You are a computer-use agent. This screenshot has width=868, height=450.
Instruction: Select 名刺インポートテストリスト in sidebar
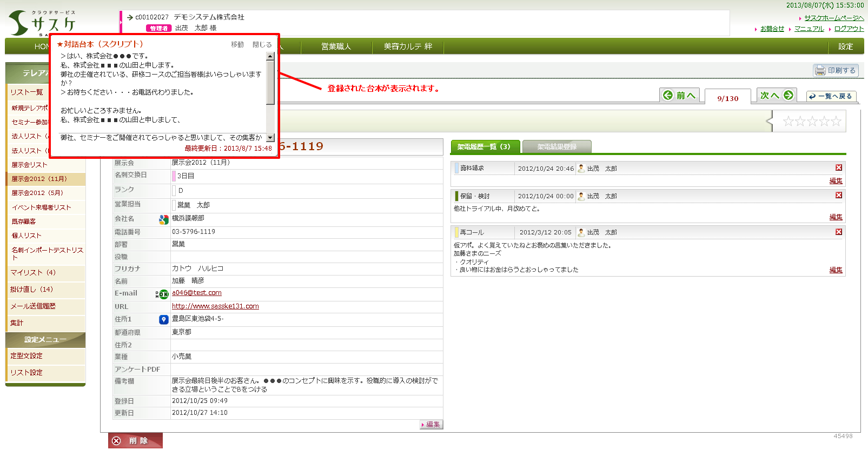point(47,253)
